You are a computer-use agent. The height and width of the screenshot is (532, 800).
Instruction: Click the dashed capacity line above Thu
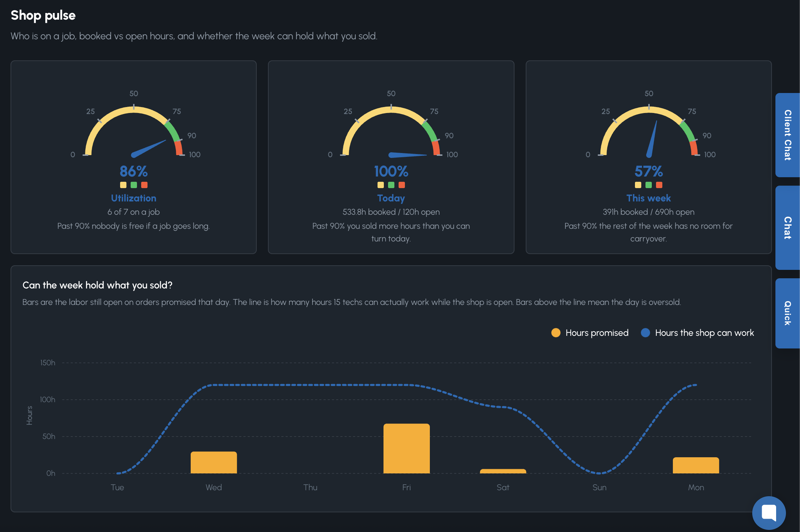point(310,385)
